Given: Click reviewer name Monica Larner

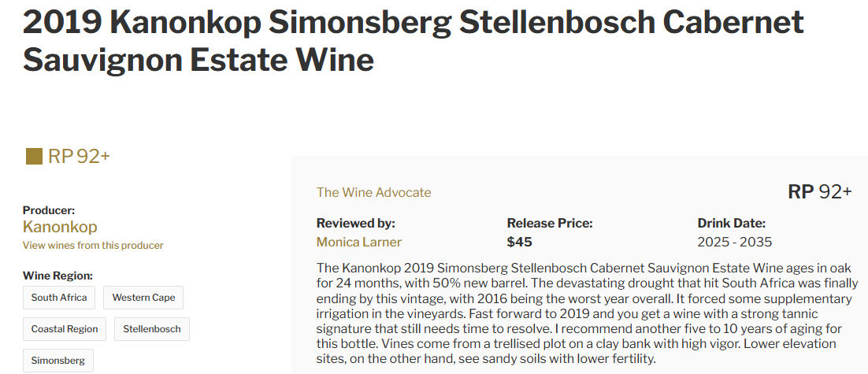Looking at the screenshot, I should (x=359, y=242).
